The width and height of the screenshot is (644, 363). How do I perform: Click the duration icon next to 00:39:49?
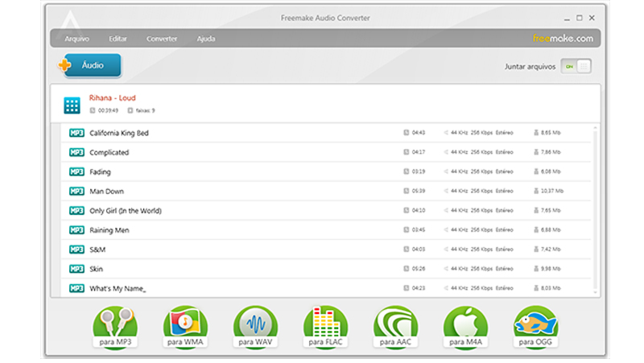point(93,110)
